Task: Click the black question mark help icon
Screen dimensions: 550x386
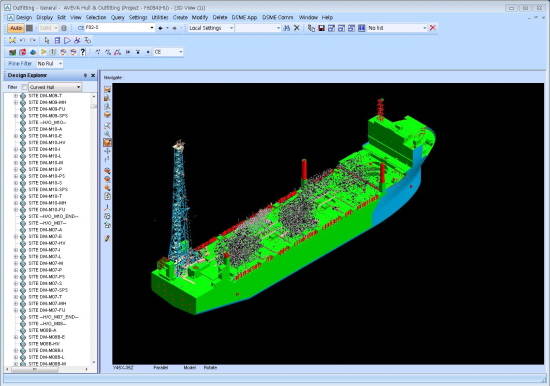Action: (x=83, y=52)
